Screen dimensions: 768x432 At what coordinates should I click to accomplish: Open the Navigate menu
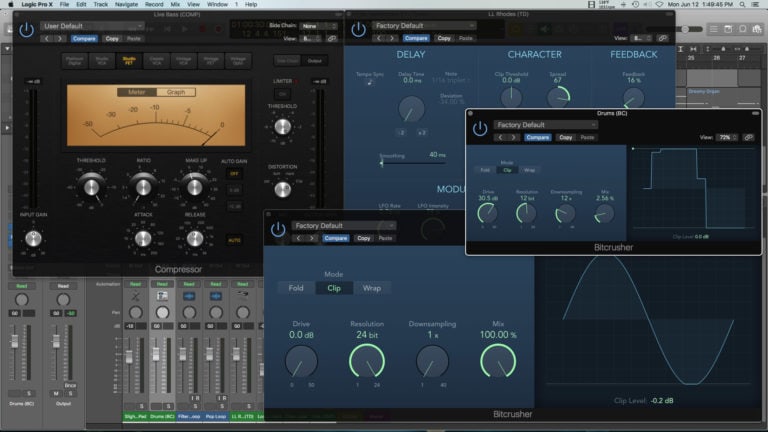[126, 4]
